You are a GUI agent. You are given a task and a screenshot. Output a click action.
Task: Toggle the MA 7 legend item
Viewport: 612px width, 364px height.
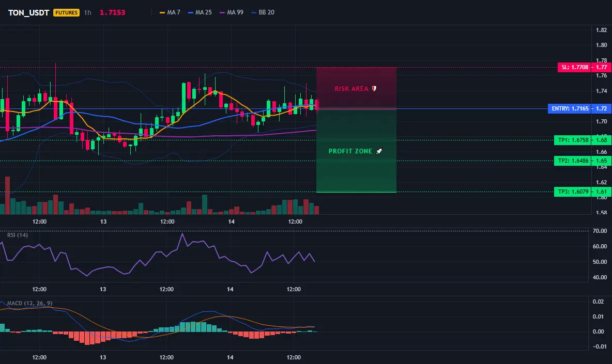(170, 12)
